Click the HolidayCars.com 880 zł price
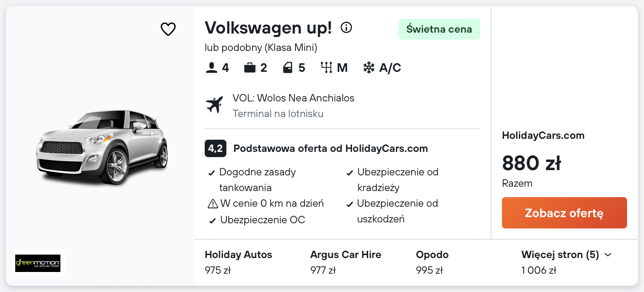Image resolution: width=644 pixels, height=292 pixels. pos(531,164)
